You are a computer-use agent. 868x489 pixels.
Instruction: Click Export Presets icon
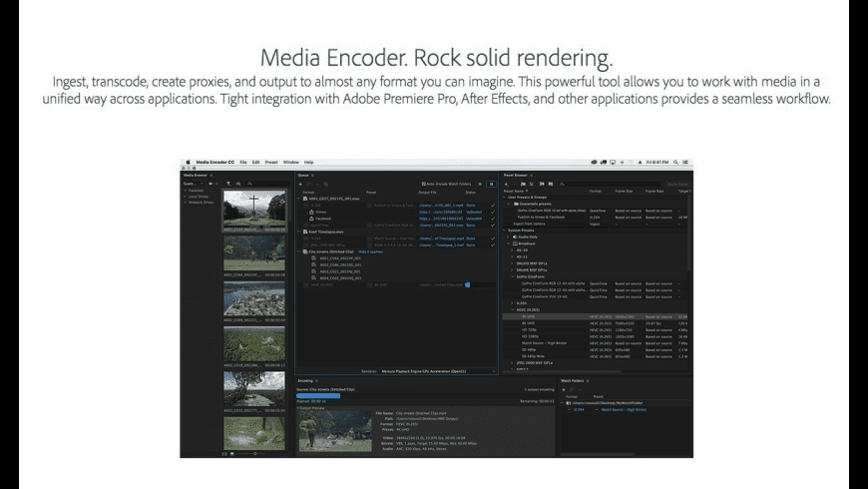(x=551, y=184)
